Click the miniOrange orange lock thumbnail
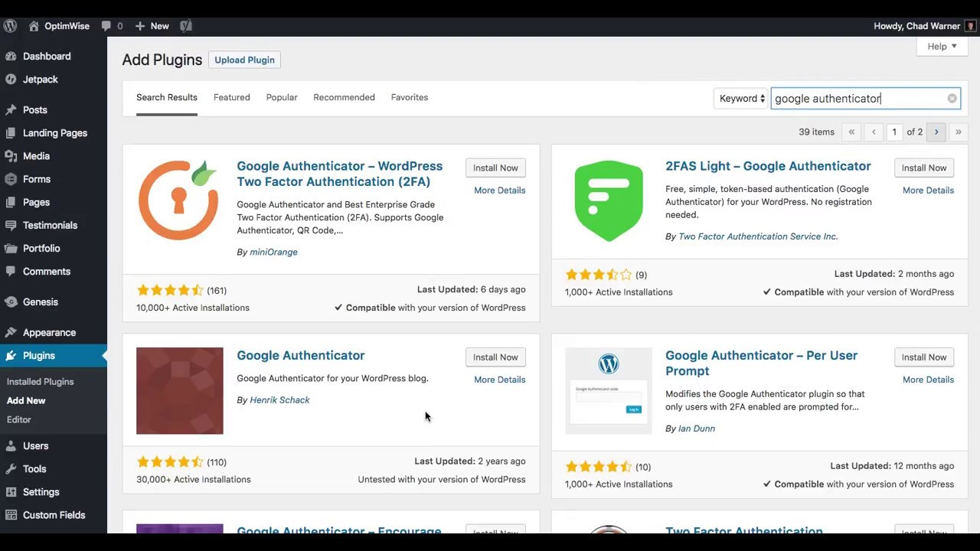This screenshot has width=980, height=551. (180, 201)
